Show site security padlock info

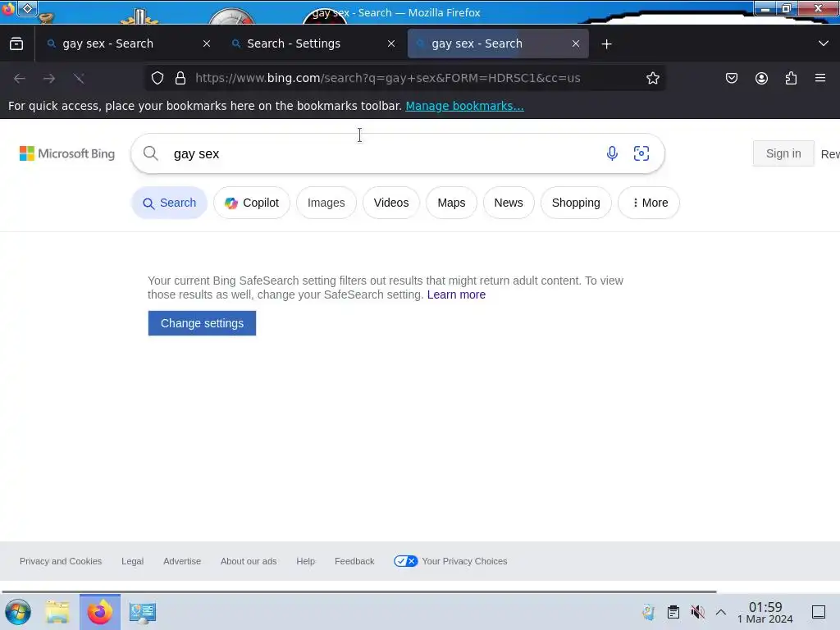click(180, 78)
